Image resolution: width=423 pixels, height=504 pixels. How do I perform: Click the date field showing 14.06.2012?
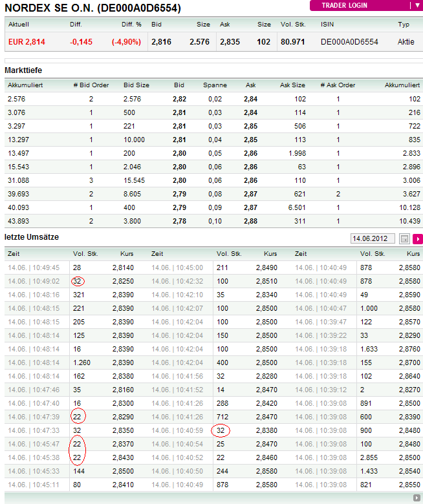pyautogui.click(x=373, y=239)
